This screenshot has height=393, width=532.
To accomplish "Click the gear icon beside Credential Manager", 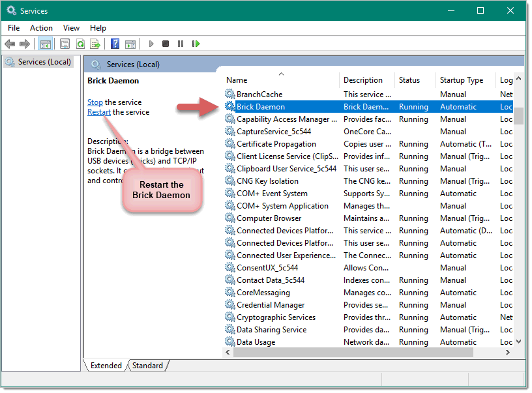I will [x=230, y=305].
